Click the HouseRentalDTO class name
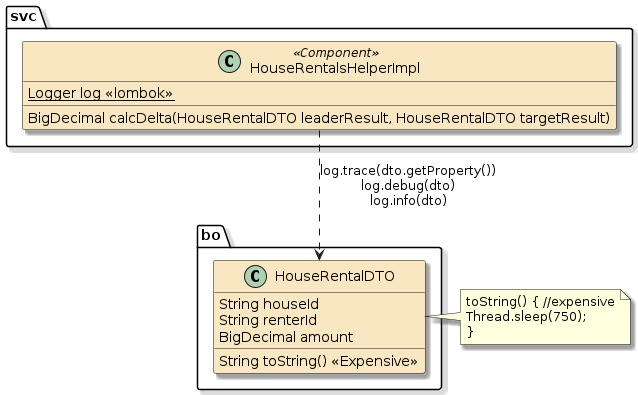 335,276
